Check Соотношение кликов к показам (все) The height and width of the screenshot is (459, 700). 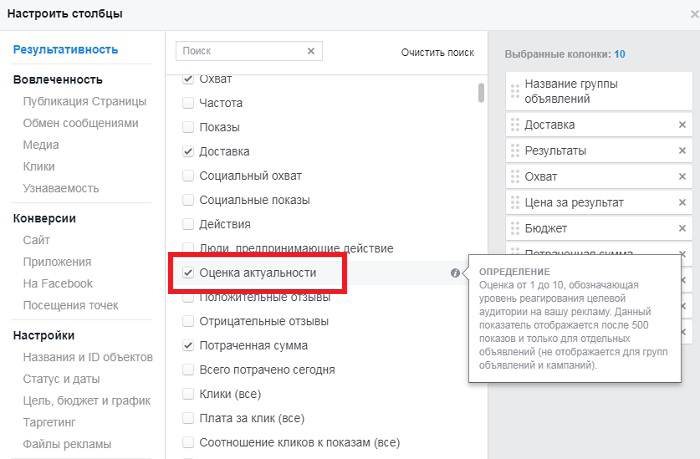point(188,442)
